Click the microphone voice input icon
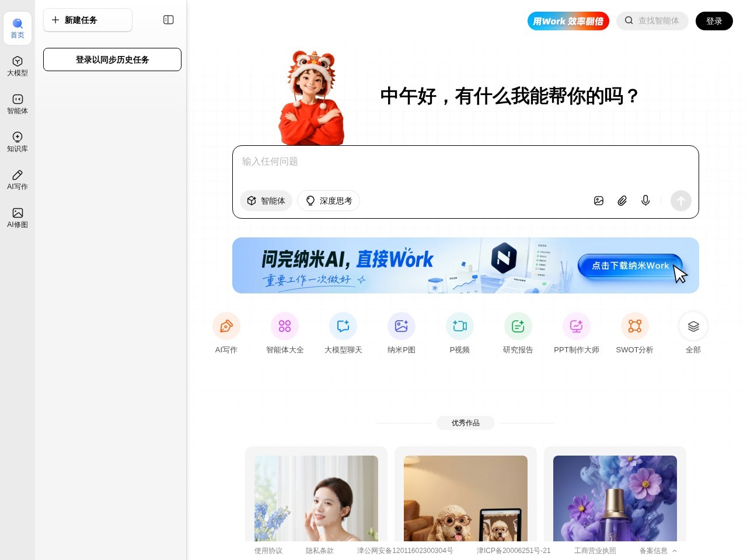The height and width of the screenshot is (560, 747). click(x=645, y=201)
